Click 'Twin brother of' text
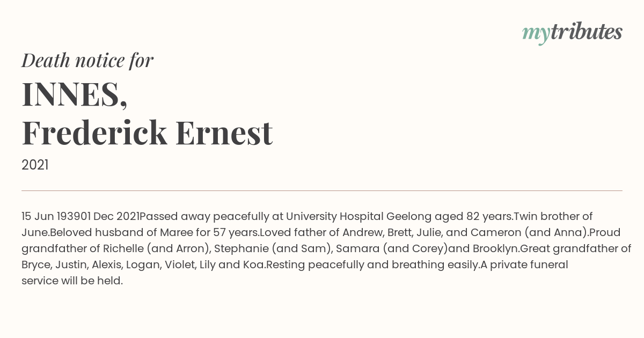The image size is (644, 338). point(554,217)
